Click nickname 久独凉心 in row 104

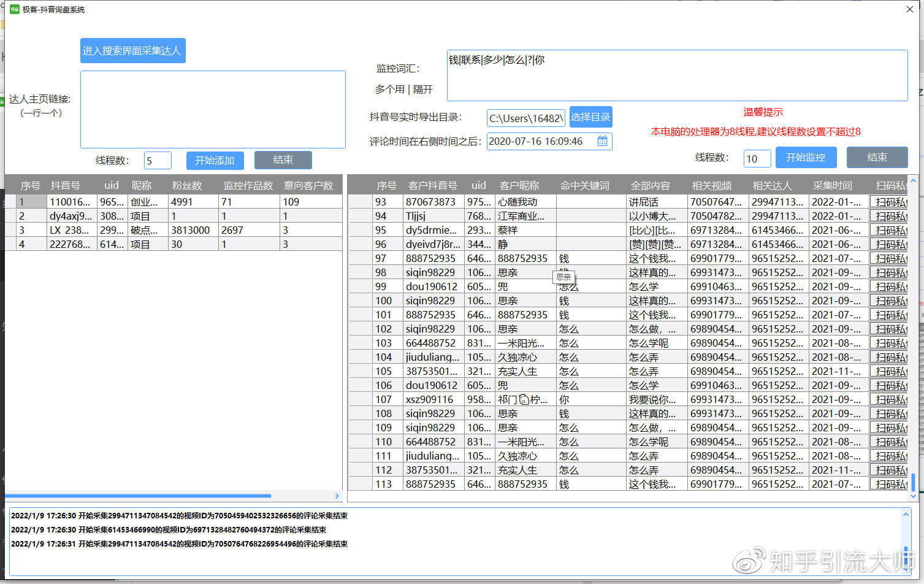tap(526, 357)
